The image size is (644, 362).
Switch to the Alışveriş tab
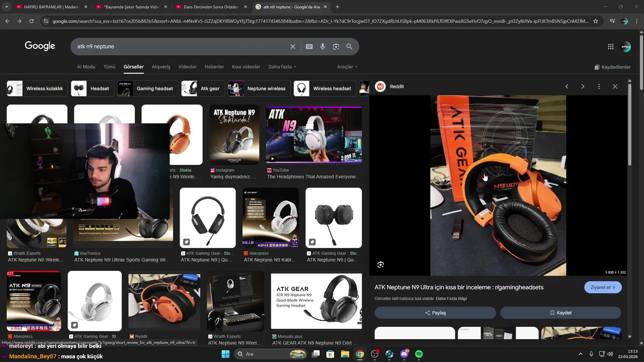tap(161, 67)
